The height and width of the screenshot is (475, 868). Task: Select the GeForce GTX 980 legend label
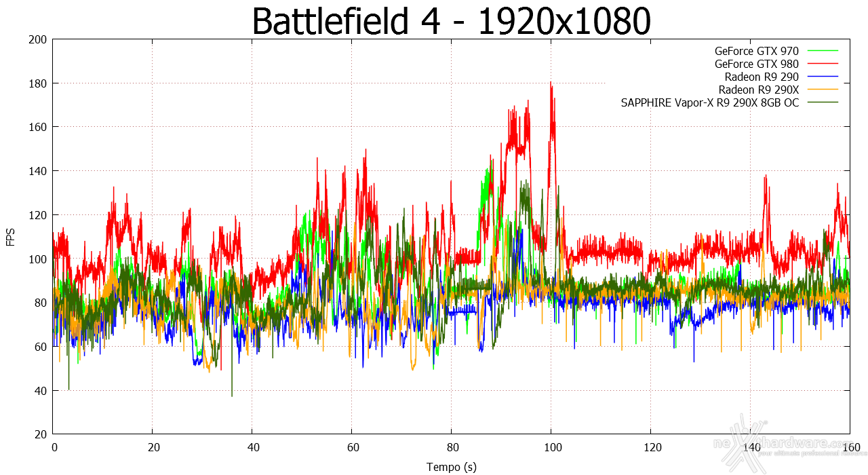tap(757, 64)
